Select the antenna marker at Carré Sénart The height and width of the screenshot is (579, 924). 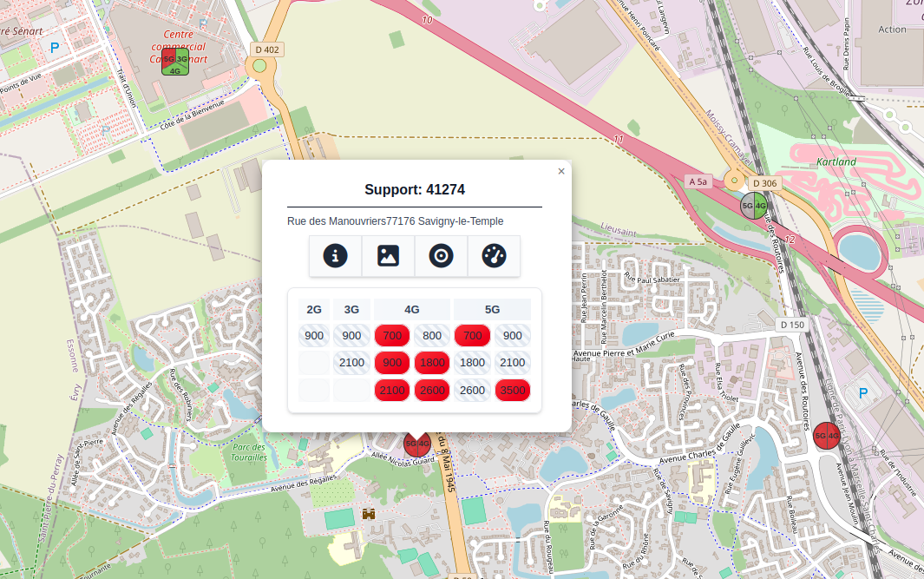[x=175, y=65]
